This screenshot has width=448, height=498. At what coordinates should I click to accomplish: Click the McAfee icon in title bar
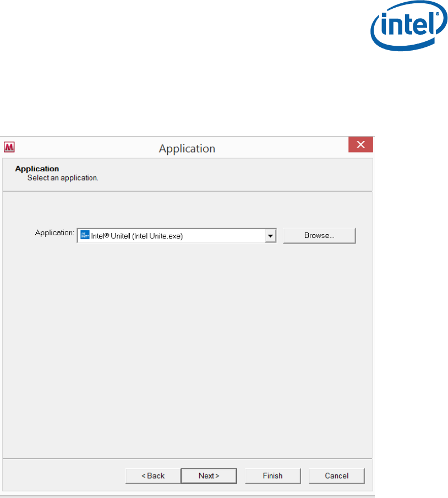click(x=9, y=147)
